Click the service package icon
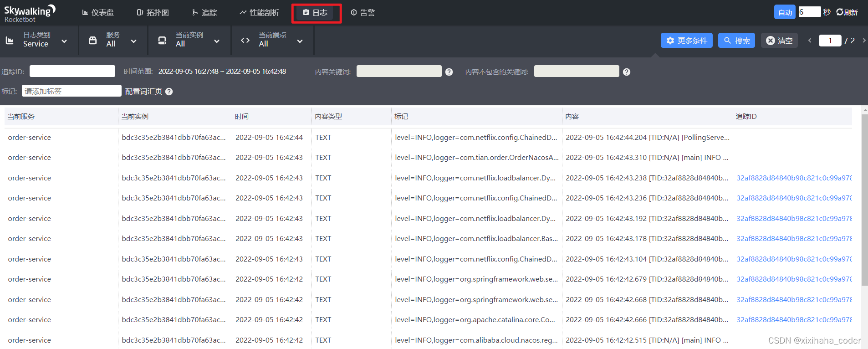Image resolution: width=868 pixels, height=349 pixels. 92,41
